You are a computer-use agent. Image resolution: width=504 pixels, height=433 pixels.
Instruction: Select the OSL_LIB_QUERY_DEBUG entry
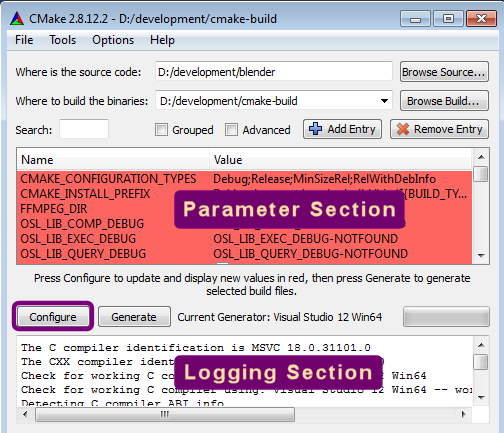click(x=83, y=254)
